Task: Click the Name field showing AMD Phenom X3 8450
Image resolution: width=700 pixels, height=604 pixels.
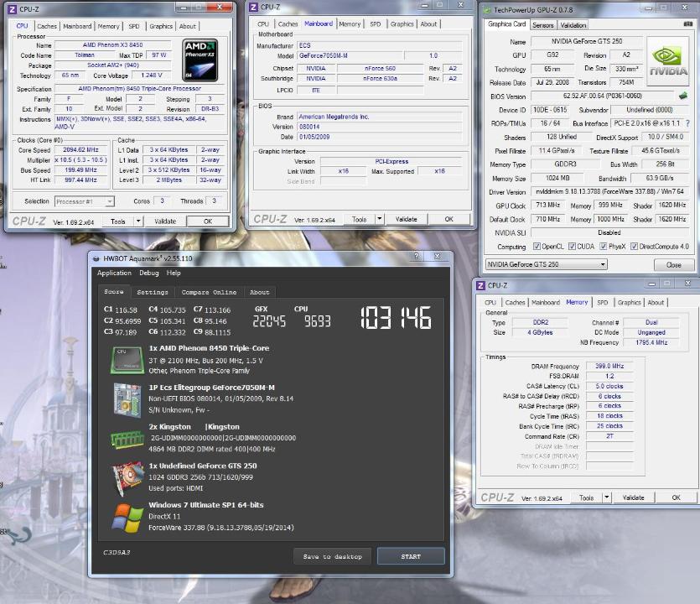Action: pos(113,44)
